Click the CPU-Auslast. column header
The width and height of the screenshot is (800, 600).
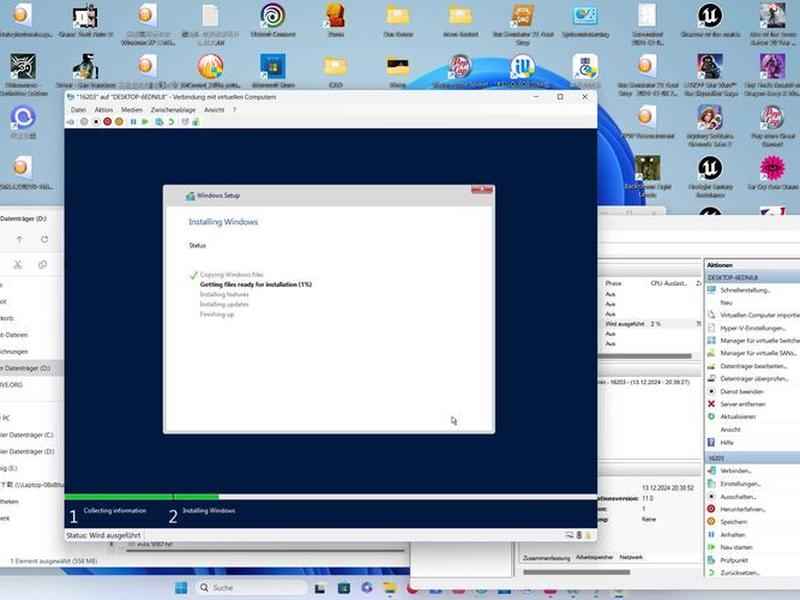click(668, 283)
